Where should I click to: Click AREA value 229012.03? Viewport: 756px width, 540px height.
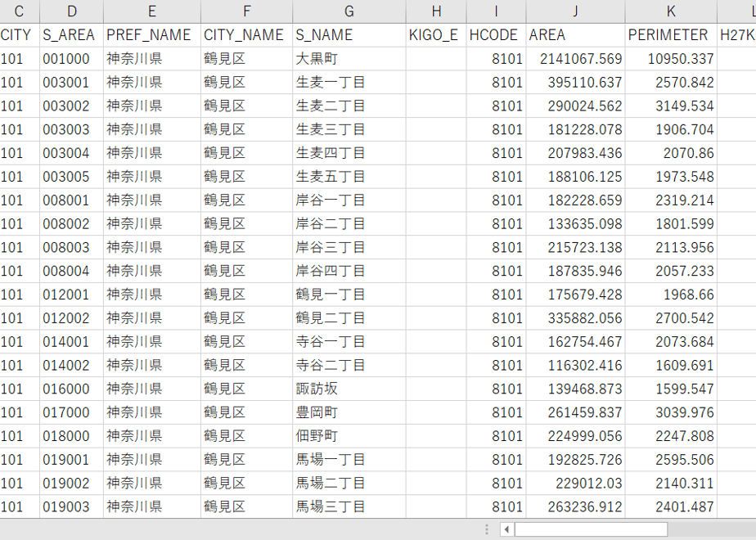click(x=576, y=484)
